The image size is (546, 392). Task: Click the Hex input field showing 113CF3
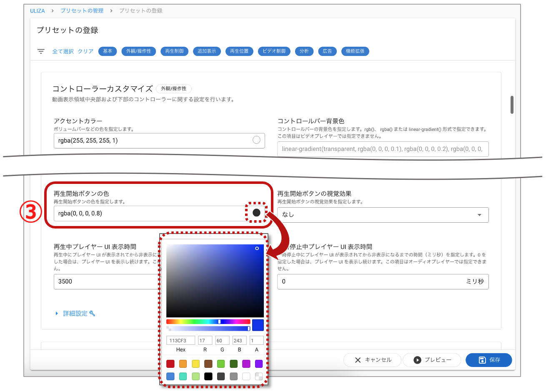pos(180,340)
